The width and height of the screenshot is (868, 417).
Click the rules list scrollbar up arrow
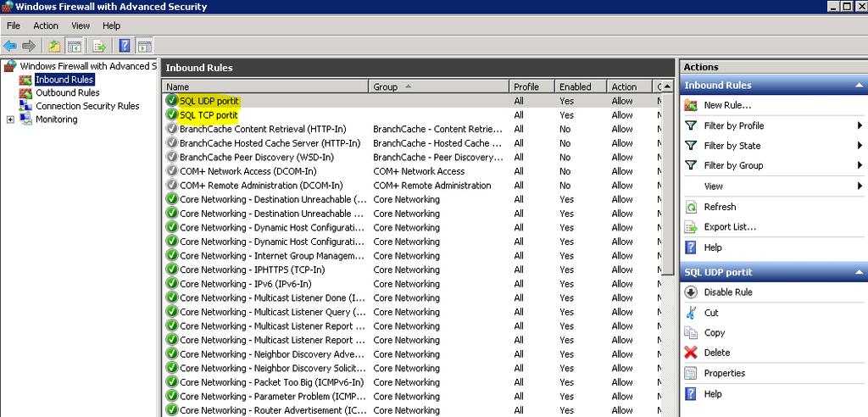coord(668,87)
